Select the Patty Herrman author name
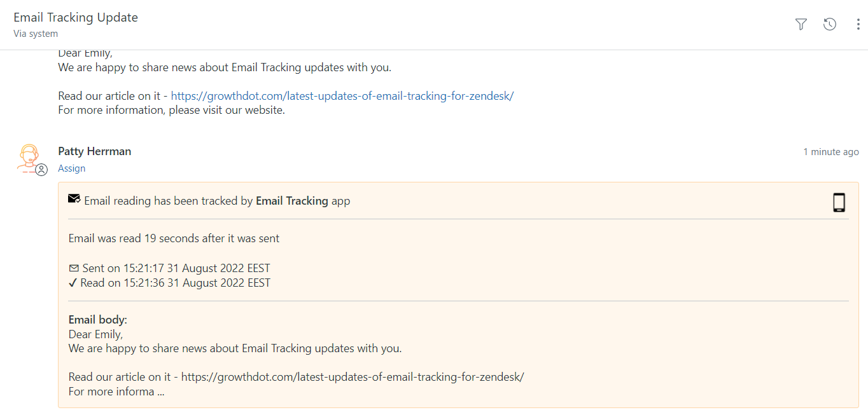This screenshot has width=868, height=417. (95, 151)
